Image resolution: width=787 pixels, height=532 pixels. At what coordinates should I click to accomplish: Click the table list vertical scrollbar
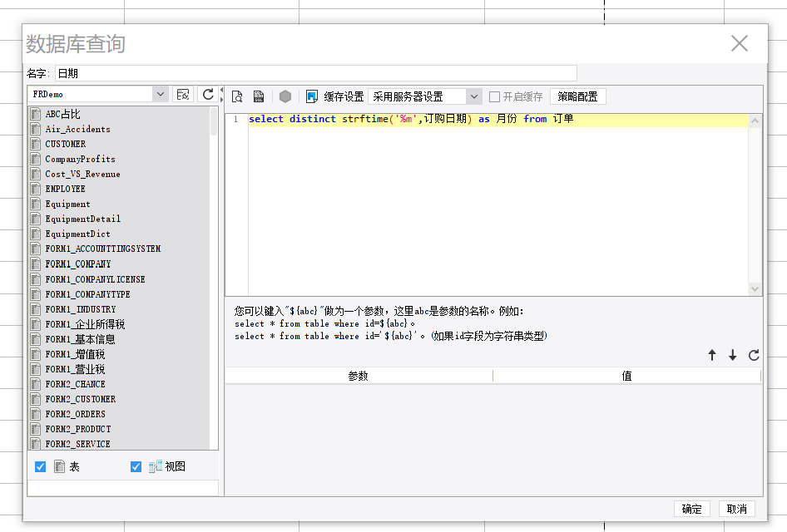[214, 121]
